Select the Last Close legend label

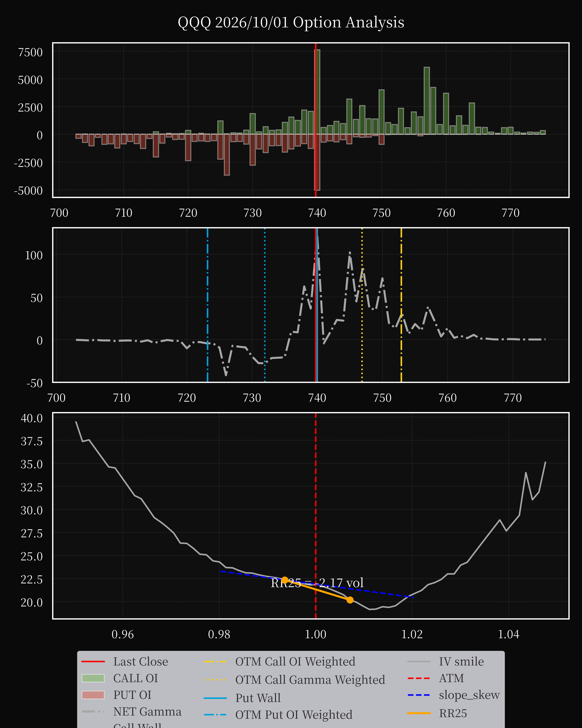coord(140,662)
